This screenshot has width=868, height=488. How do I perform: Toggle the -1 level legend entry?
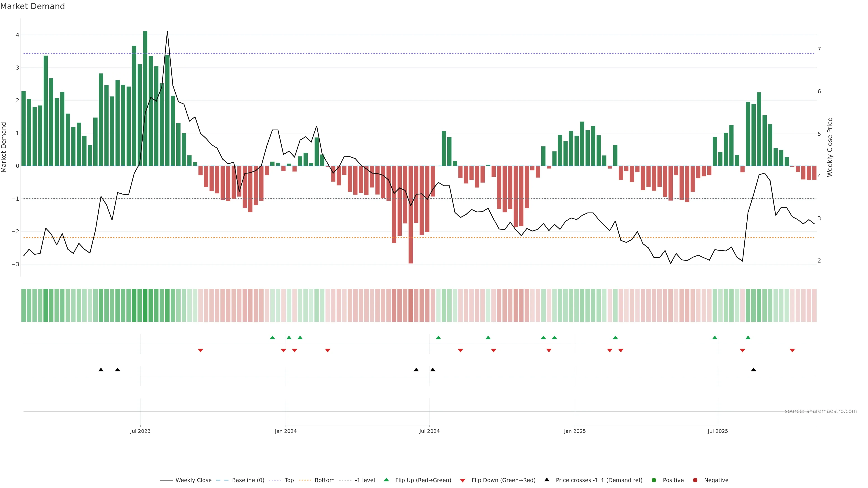(365, 480)
